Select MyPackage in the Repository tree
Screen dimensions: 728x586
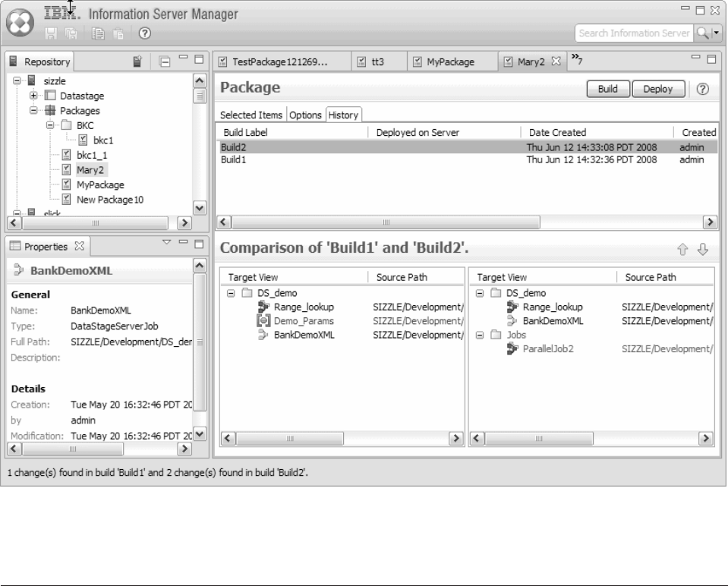(100, 184)
